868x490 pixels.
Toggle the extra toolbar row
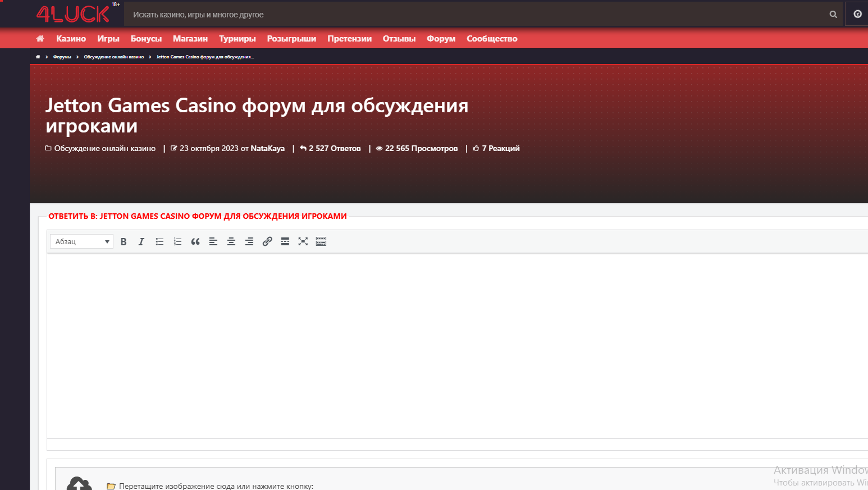tap(321, 241)
